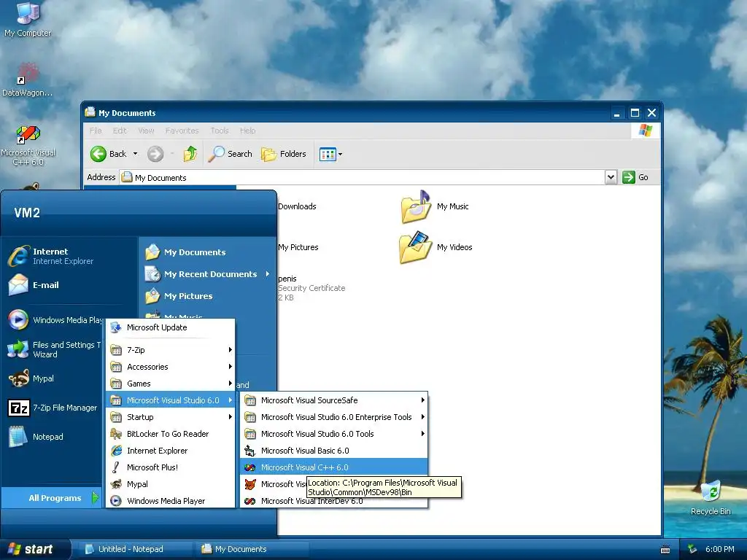Open Back button history dropdown arrow
This screenshot has width=747, height=560.
[x=135, y=154]
